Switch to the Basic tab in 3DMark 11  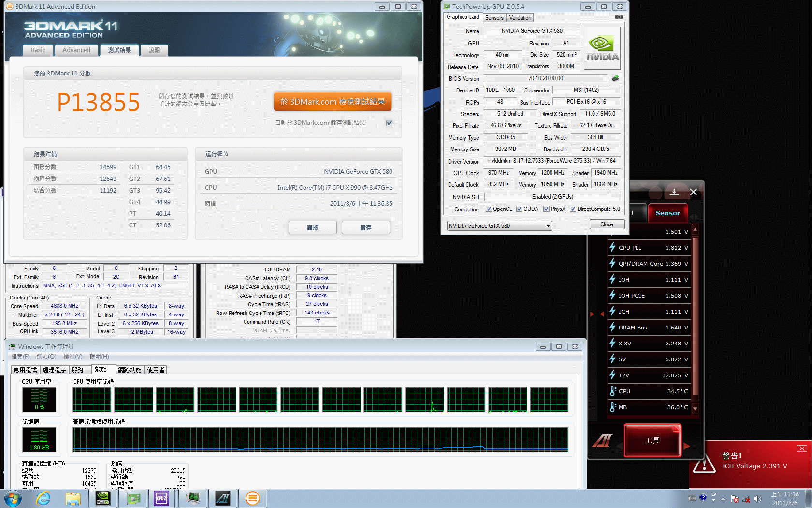tap(38, 50)
